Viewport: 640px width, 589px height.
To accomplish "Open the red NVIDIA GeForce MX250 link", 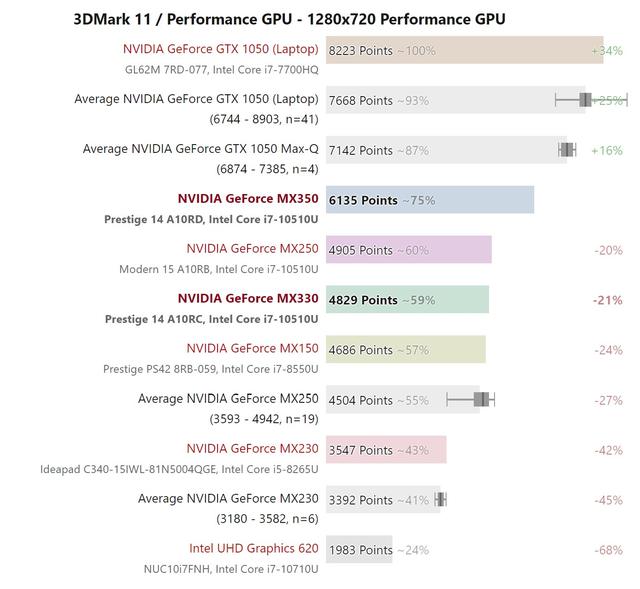I will [x=252, y=249].
